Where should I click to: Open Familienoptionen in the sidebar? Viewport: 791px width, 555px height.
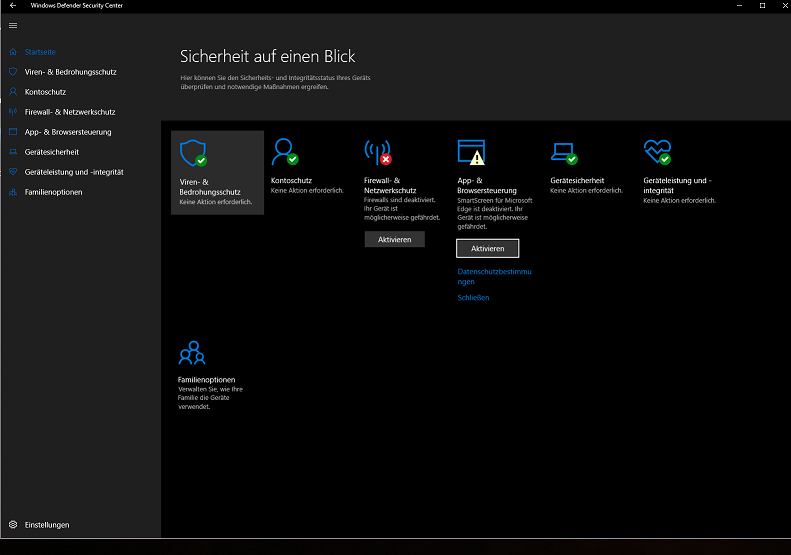pos(53,192)
